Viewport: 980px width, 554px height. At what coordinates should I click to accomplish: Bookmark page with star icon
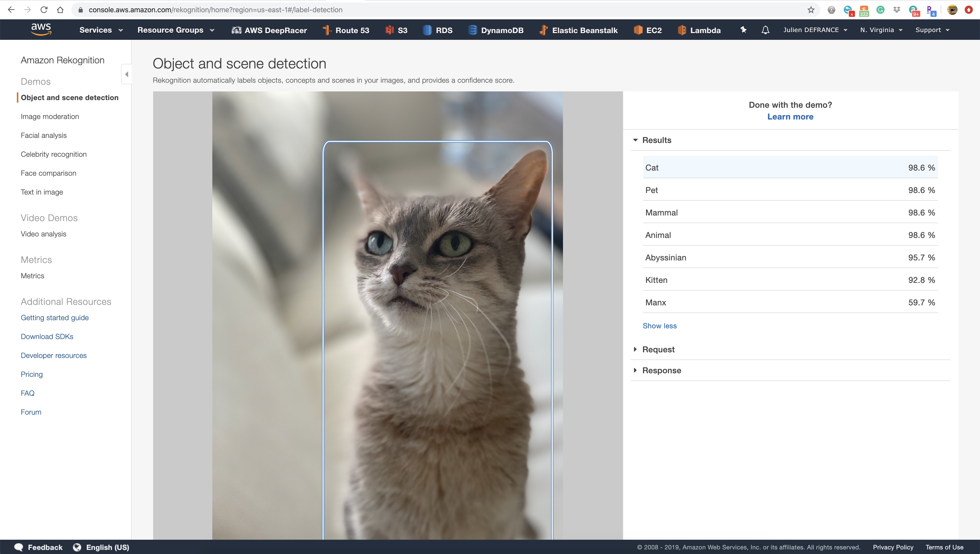811,10
